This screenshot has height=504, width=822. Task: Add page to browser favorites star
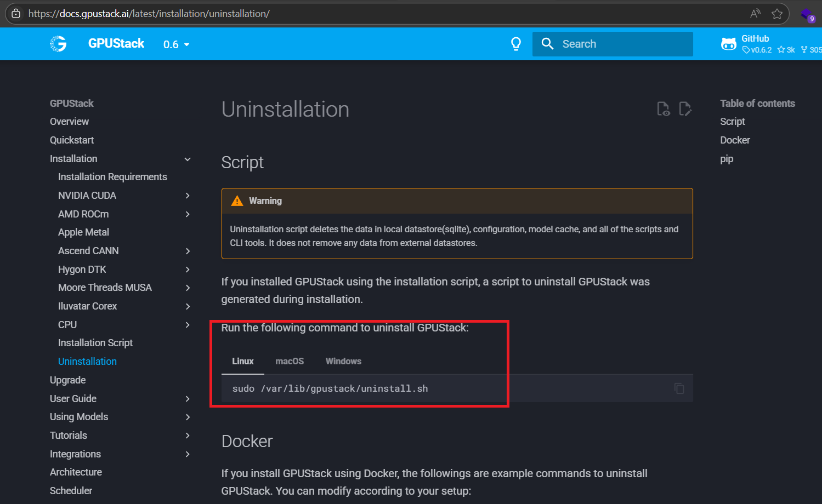coord(777,14)
